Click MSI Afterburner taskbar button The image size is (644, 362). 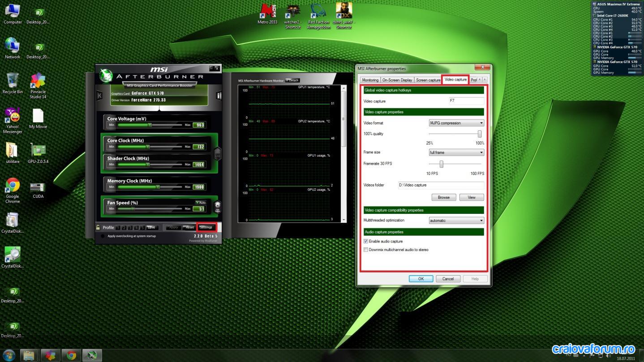click(x=92, y=356)
